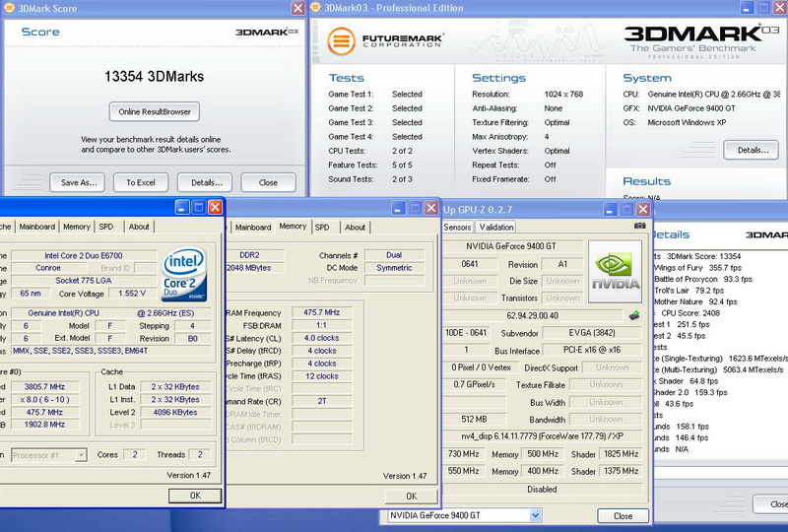788x532 pixels.
Task: Click the FSB:DRAM 1:1 ratio value
Action: [322, 325]
